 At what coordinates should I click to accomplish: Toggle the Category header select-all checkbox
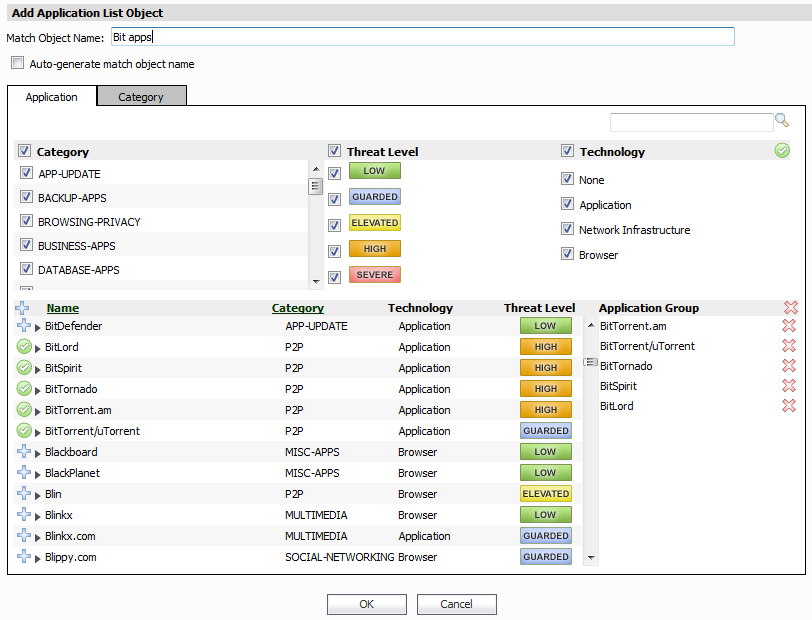[24, 151]
